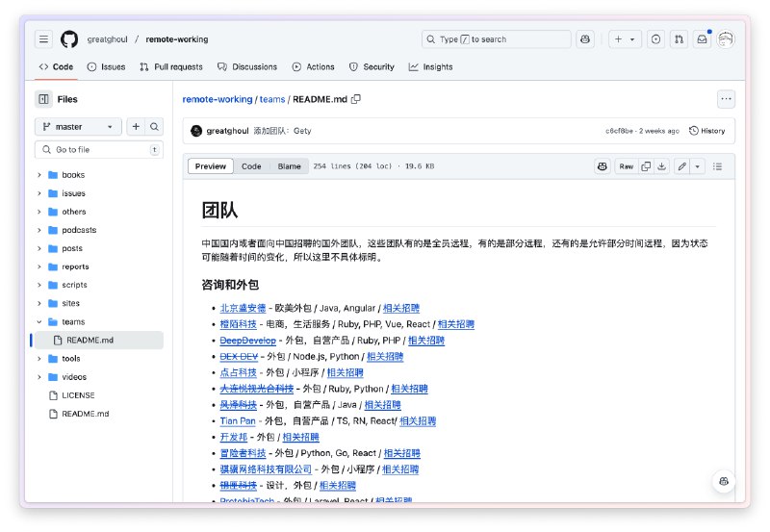This screenshot has width=770, height=532.
Task: Click the plus create-new button
Action: [x=618, y=39]
